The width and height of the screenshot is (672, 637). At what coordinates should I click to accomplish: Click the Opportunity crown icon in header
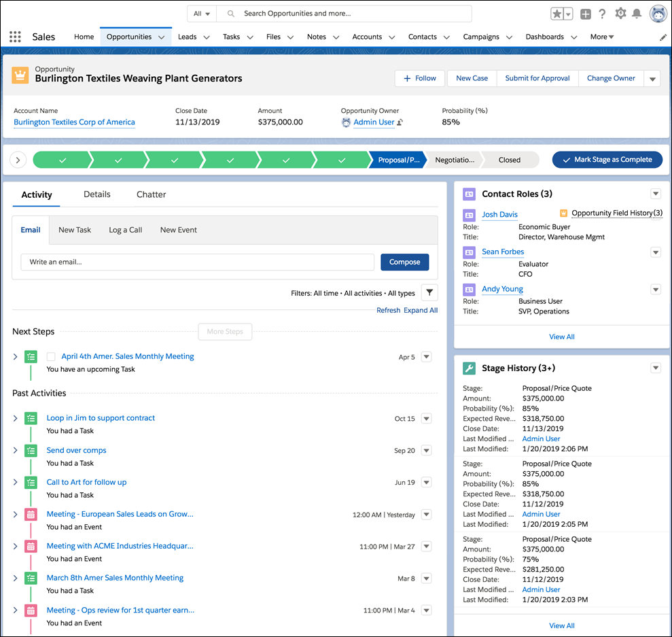(20, 75)
